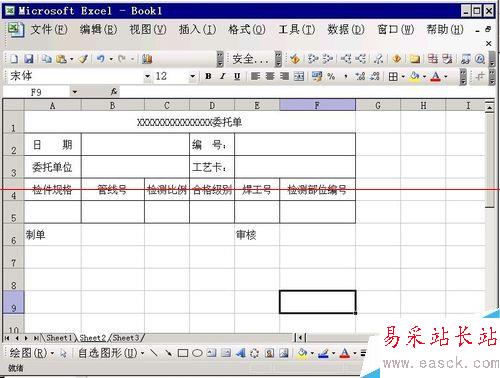The height and width of the screenshot is (378, 500).
Task: Toggle Italic formatting
Action: [223, 76]
